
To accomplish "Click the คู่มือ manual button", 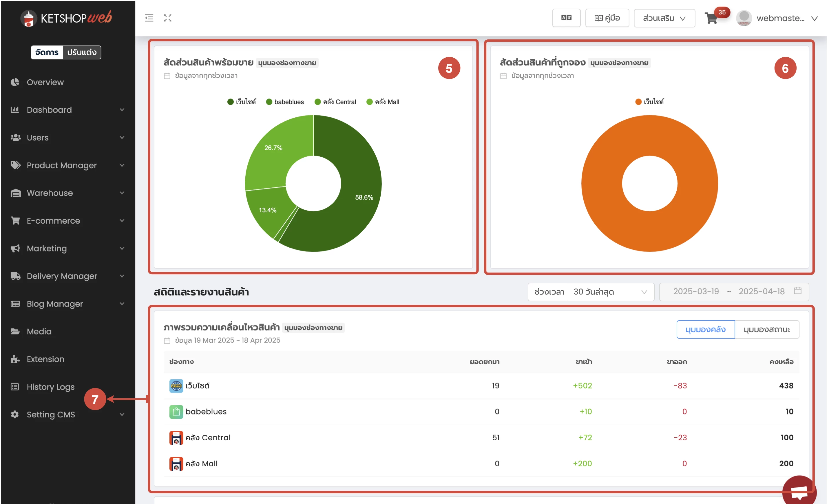I will (607, 18).
